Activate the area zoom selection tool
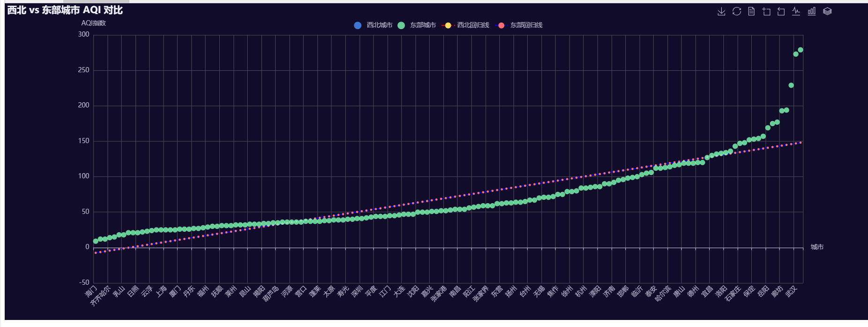The image size is (868, 327). tap(766, 11)
